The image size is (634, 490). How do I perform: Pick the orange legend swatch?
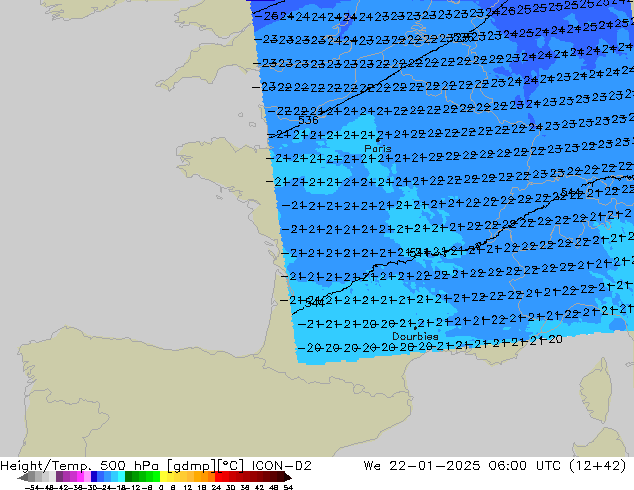205,476
